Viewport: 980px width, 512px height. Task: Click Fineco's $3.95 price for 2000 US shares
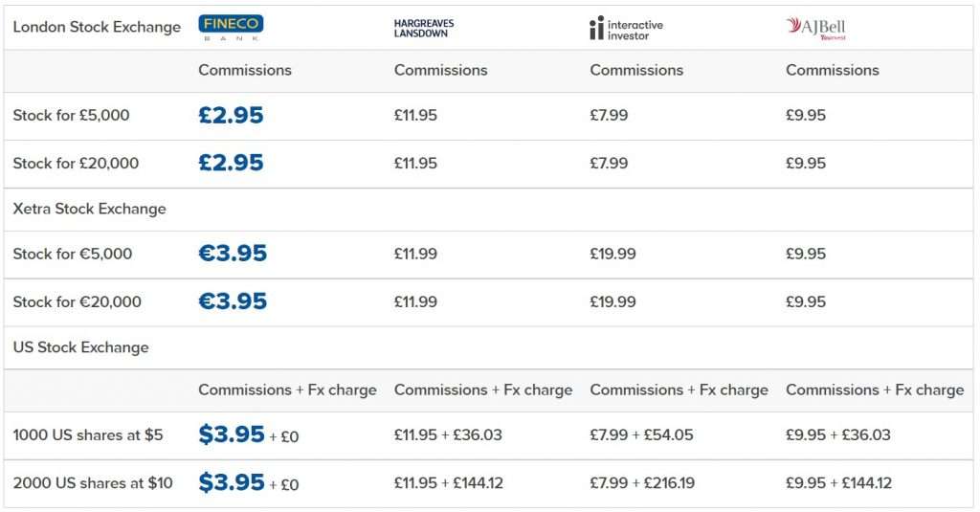[x=232, y=482]
